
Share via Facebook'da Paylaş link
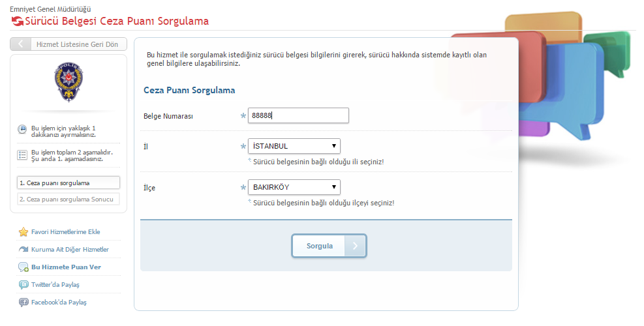pyautogui.click(x=59, y=302)
